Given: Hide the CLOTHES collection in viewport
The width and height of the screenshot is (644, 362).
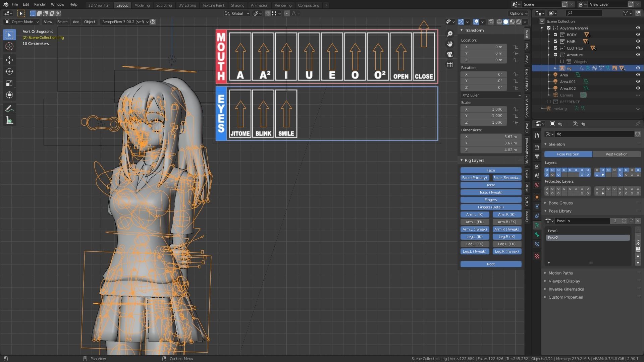Looking at the screenshot, I should point(638,48).
